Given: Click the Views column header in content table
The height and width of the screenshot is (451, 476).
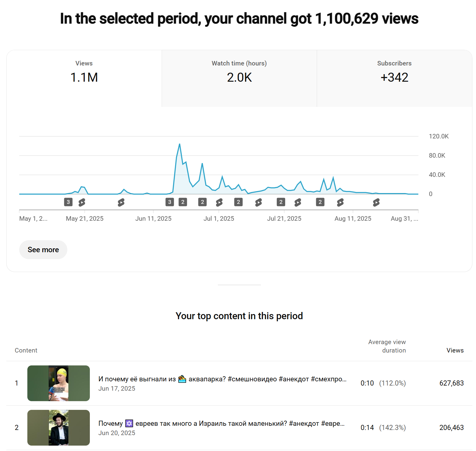Looking at the screenshot, I should (455, 350).
